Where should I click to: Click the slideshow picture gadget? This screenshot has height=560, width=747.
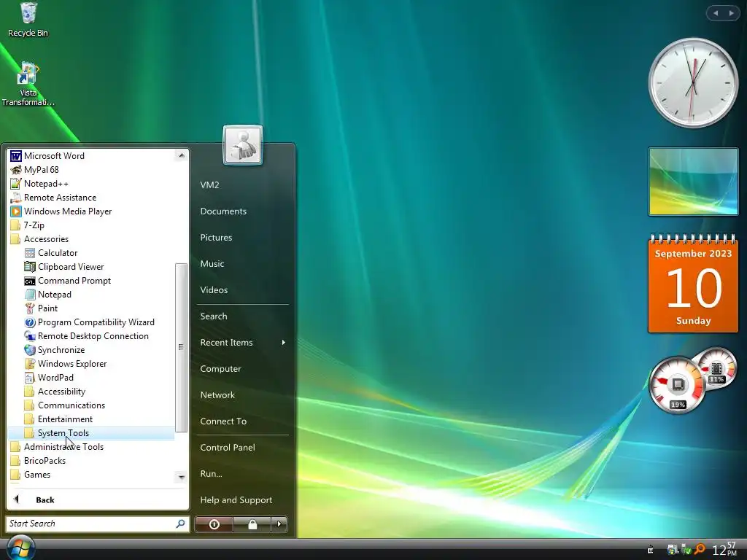point(693,182)
